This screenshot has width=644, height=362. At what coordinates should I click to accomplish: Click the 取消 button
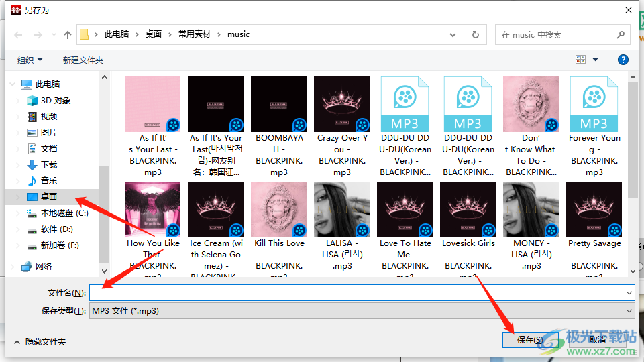598,339
